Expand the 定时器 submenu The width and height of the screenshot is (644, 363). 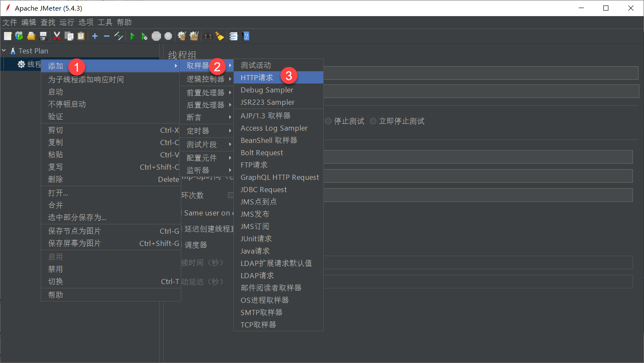[207, 131]
